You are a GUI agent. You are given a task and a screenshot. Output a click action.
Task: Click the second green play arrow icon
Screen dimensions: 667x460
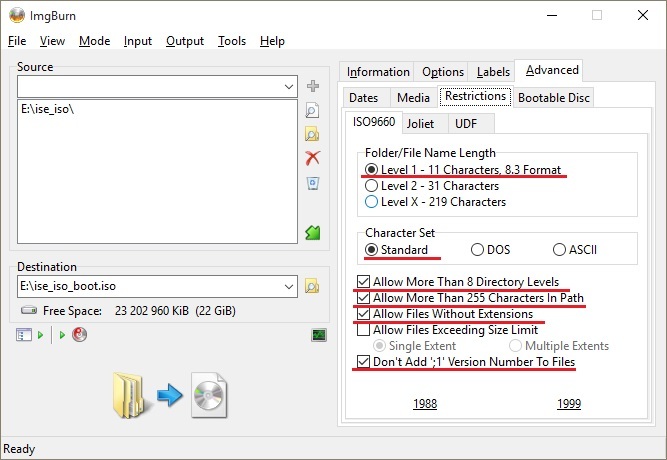click(62, 335)
